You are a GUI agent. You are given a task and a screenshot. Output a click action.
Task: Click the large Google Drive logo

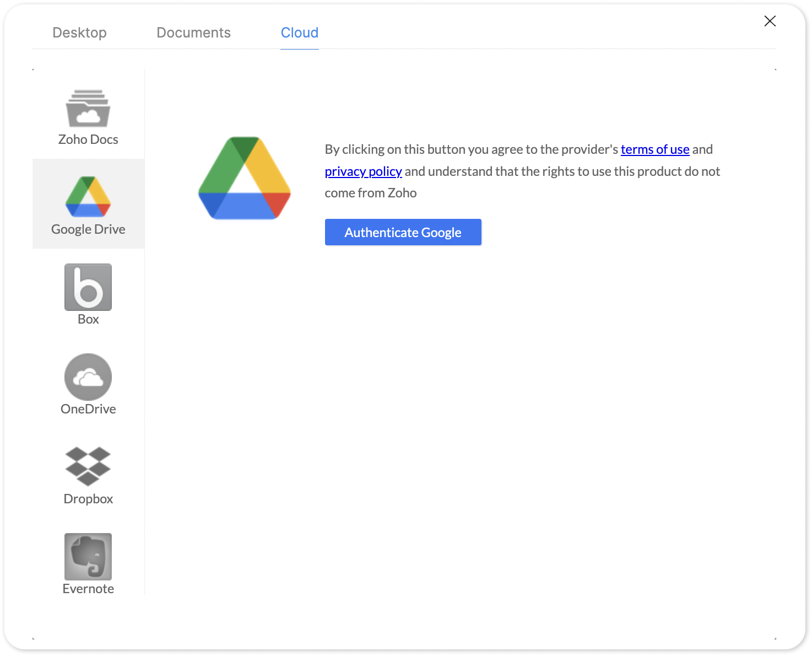coord(245,178)
